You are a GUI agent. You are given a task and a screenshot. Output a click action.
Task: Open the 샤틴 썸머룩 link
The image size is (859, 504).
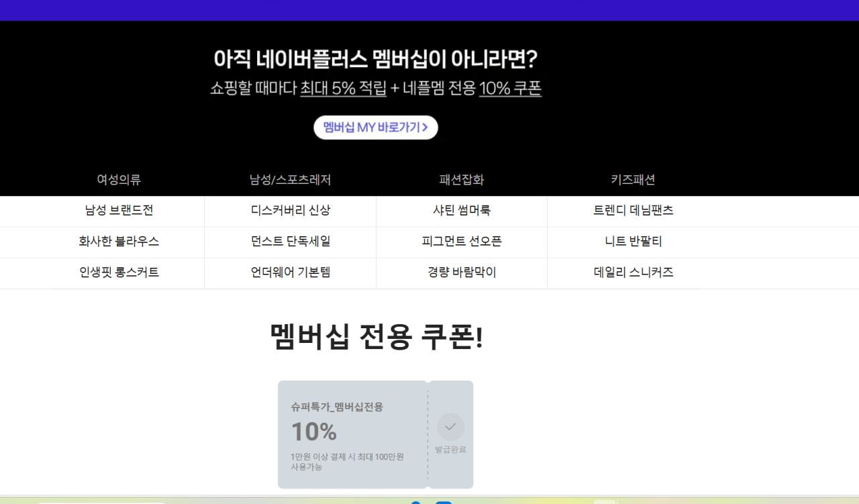462,211
